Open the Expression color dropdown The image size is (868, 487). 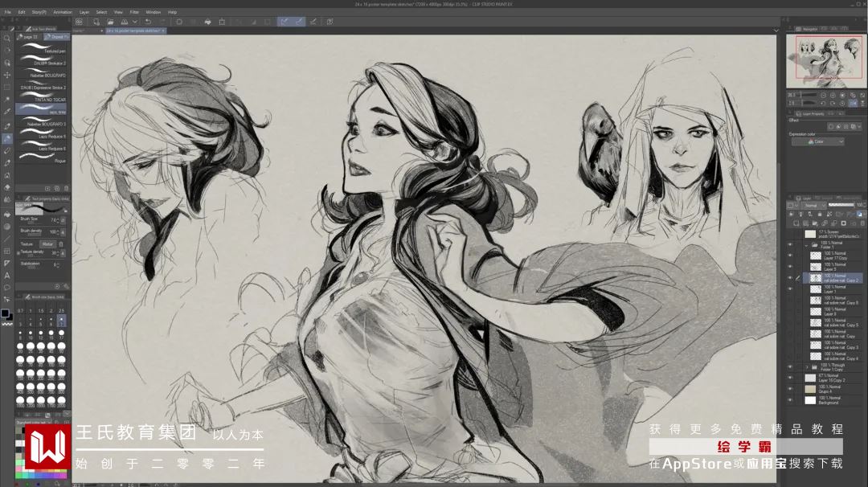(817, 141)
